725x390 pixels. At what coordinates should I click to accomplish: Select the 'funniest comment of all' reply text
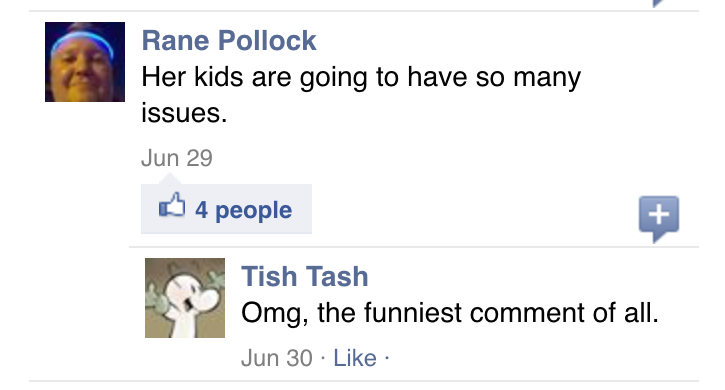pos(450,313)
